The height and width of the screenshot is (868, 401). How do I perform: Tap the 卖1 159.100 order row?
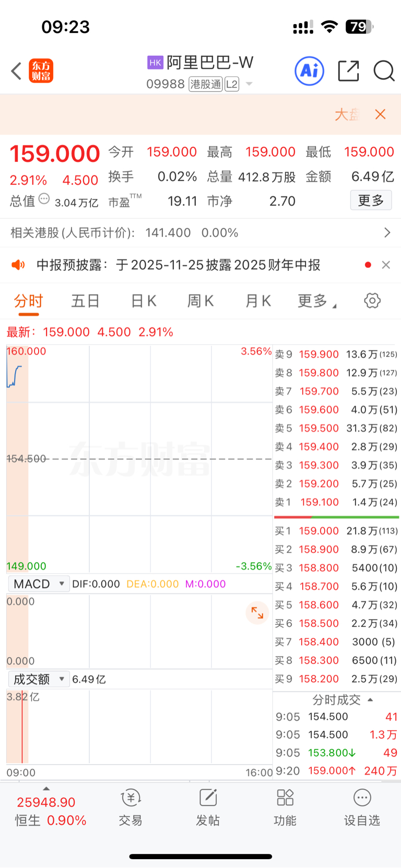point(336,502)
